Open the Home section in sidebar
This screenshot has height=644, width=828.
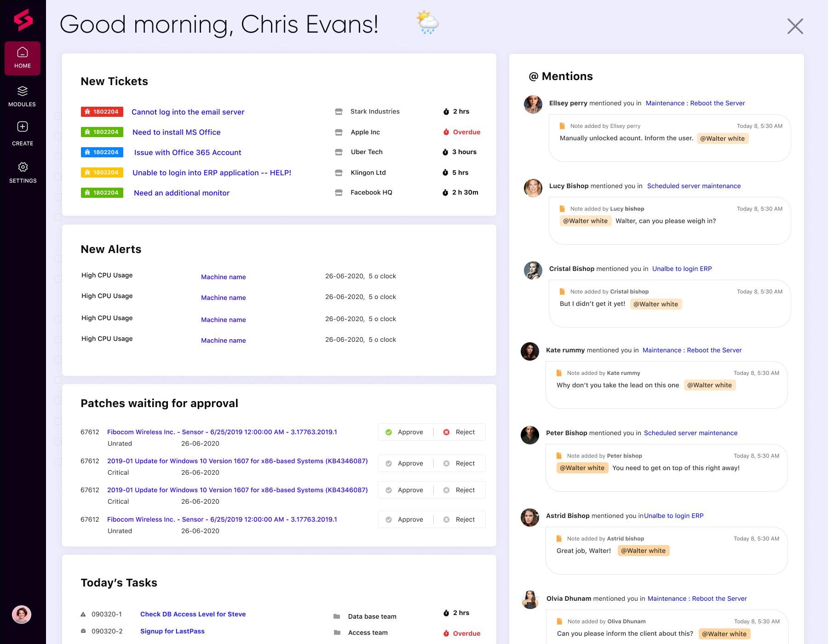(23, 58)
